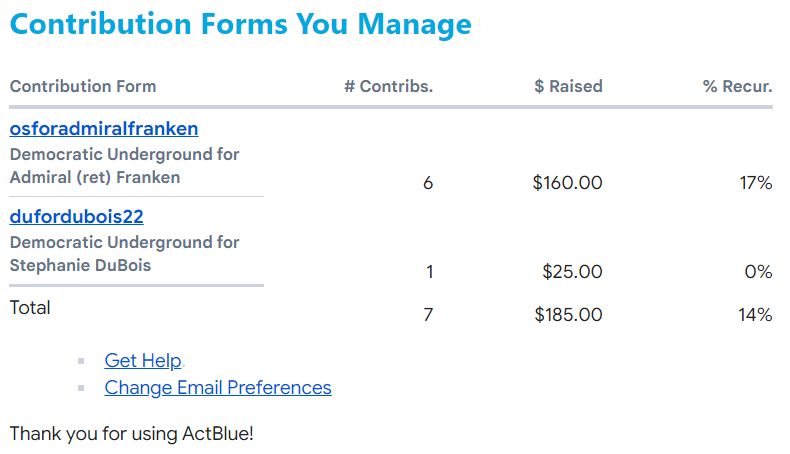Select the $25.00 raised amount
Screen dimensions: 790x454
(572, 271)
